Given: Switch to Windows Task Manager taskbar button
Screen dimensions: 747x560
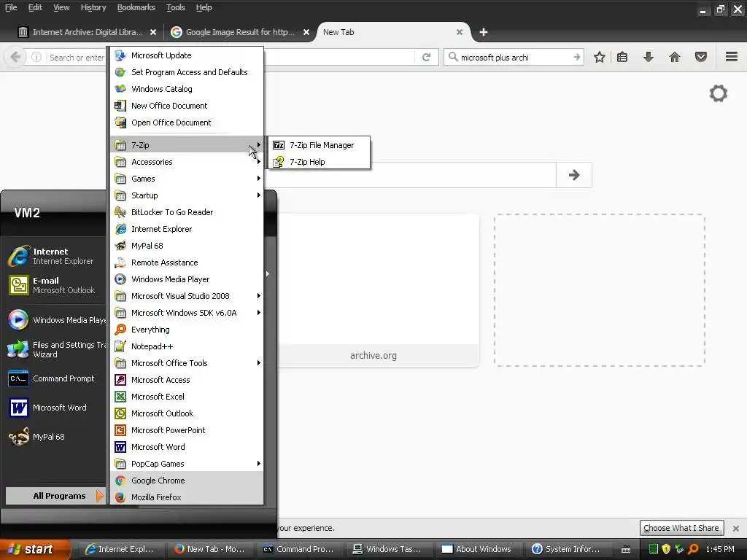Looking at the screenshot, I should coord(388,549).
